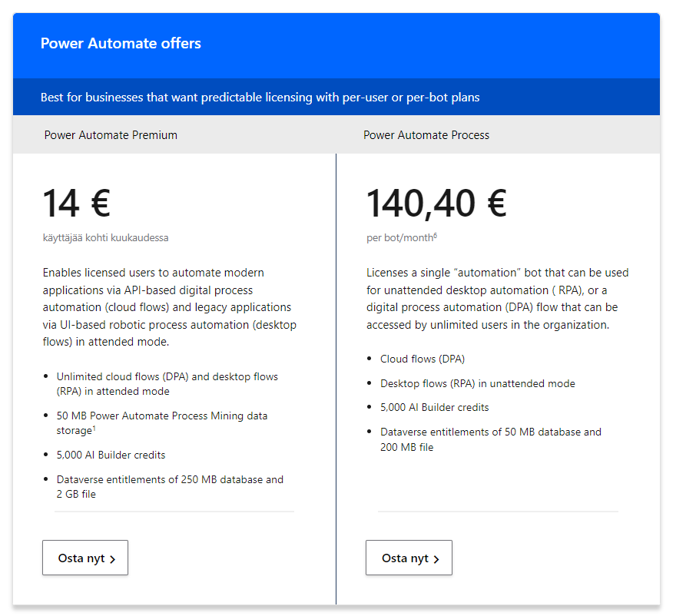Image resolution: width=686 pixels, height=616 pixels.
Task: Click the Power Automate offers heading
Action: click(121, 44)
